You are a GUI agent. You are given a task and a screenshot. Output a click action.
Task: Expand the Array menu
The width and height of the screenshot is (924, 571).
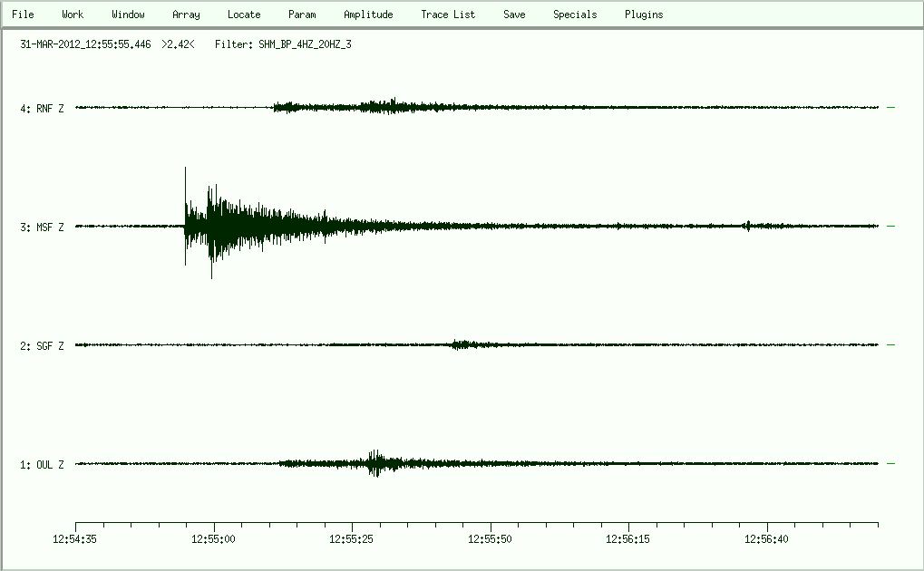point(186,15)
